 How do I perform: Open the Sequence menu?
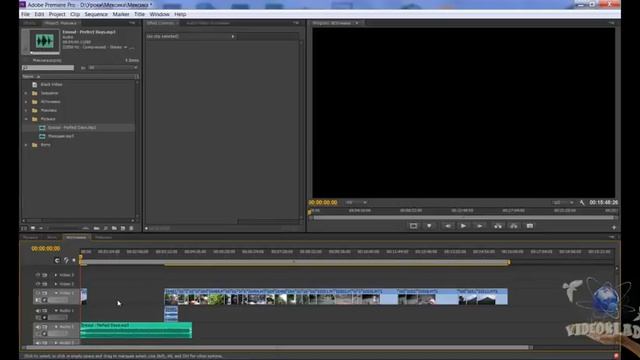click(96, 14)
